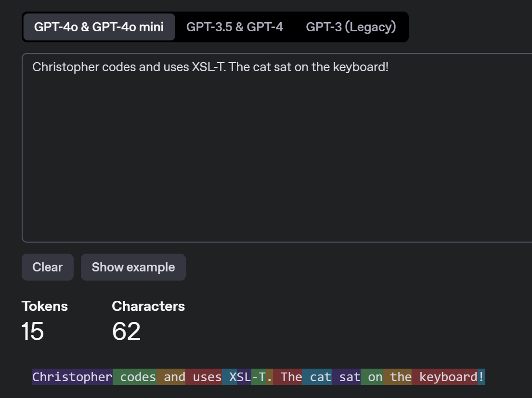The width and height of the screenshot is (532, 398).
Task: Select the GPT-3.5 & GPT-4 tab
Action: click(234, 27)
